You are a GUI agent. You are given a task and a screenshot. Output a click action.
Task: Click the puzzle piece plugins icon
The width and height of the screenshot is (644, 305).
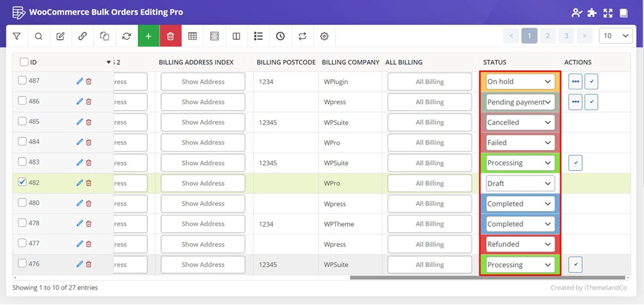(592, 13)
